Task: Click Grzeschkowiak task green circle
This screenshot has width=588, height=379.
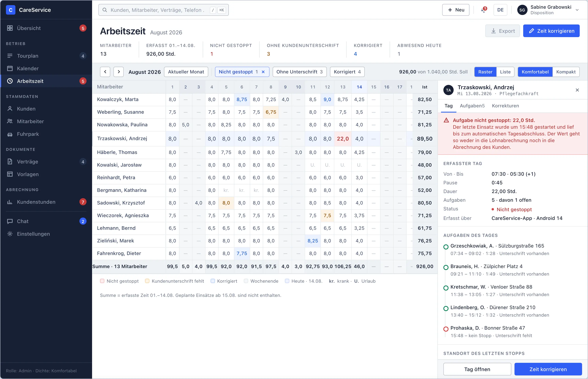Action: pyautogui.click(x=446, y=247)
